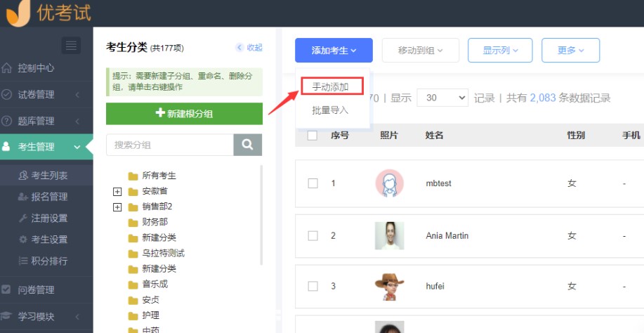Click hufei's cowboy avatar thumbnail
This screenshot has width=644, height=333.
point(390,287)
